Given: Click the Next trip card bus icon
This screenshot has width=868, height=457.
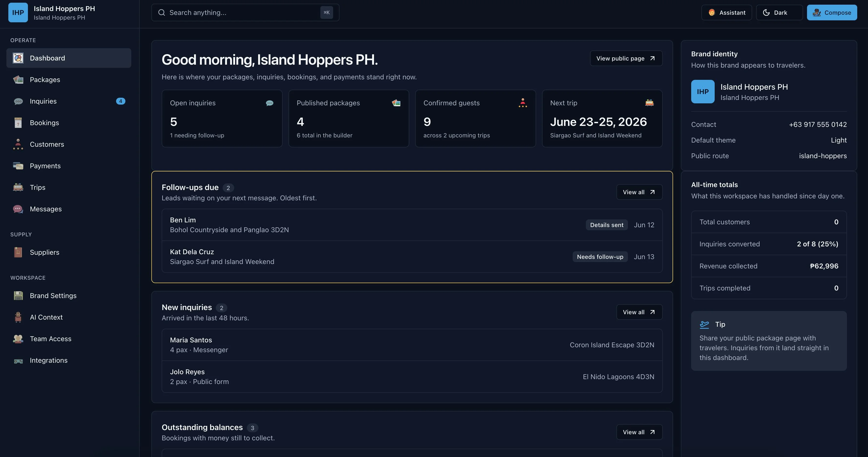Looking at the screenshot, I should (x=650, y=103).
